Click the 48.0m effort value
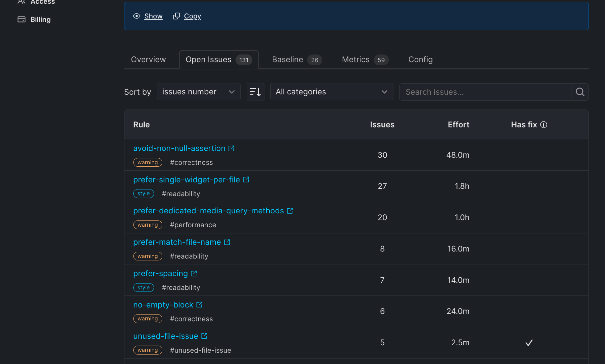Screen dimensions: 605x364 pos(458,155)
